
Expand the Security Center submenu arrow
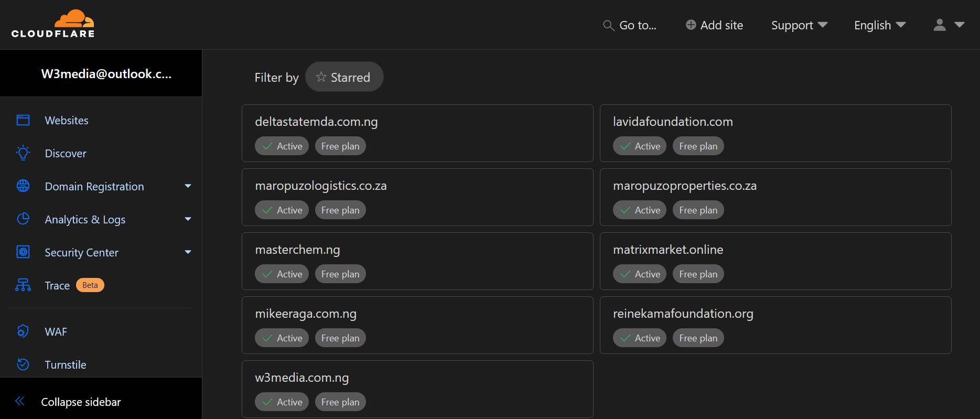coord(188,252)
